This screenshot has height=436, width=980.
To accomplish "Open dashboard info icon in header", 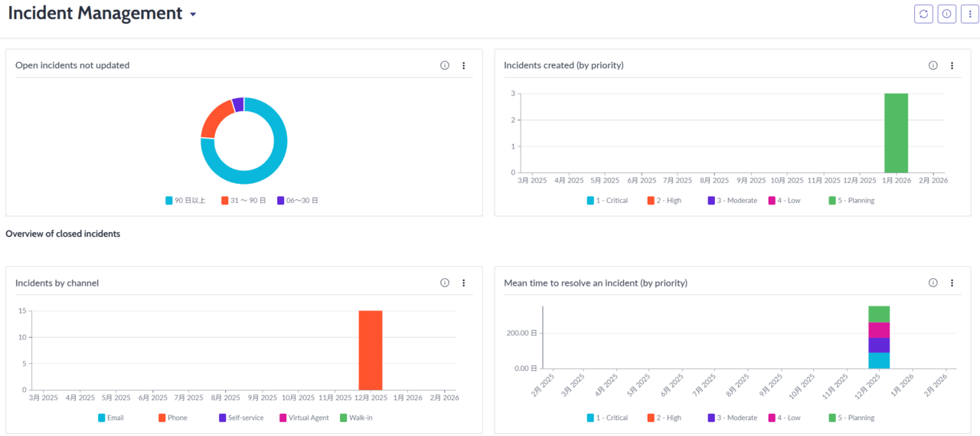I will coord(947,14).
